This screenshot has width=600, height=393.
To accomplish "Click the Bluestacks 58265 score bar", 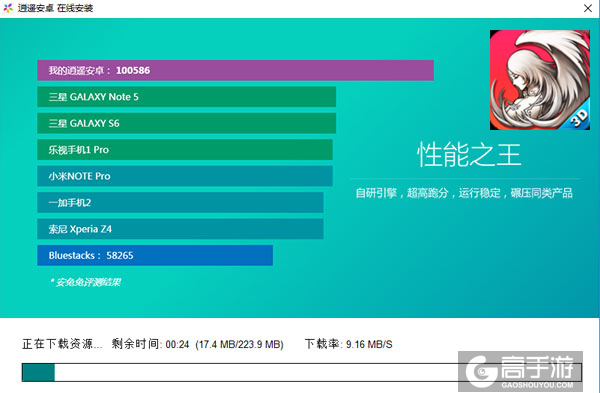I will point(155,255).
